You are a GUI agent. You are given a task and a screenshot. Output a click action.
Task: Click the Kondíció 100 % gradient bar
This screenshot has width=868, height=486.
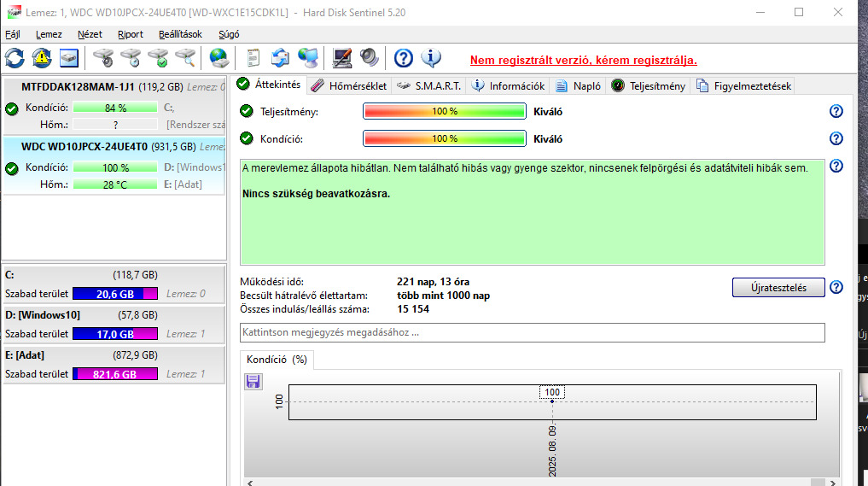[445, 138]
